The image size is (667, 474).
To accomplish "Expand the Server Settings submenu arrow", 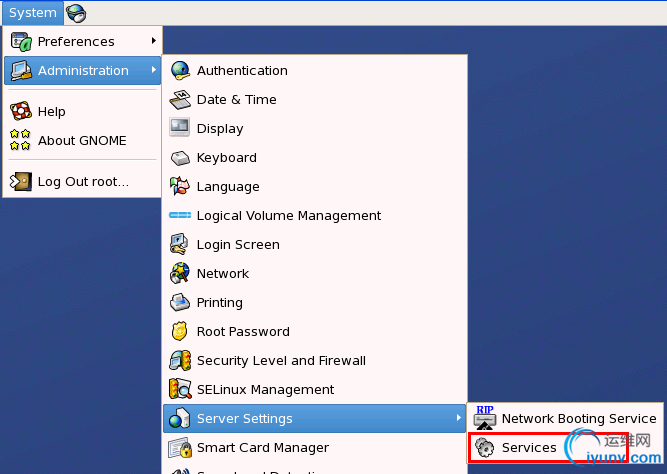I will [458, 418].
